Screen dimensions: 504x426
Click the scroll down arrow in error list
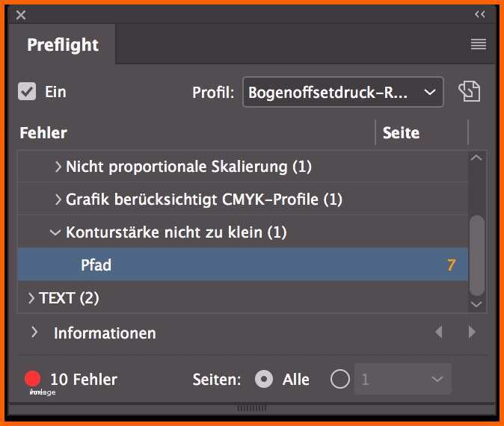tap(476, 304)
